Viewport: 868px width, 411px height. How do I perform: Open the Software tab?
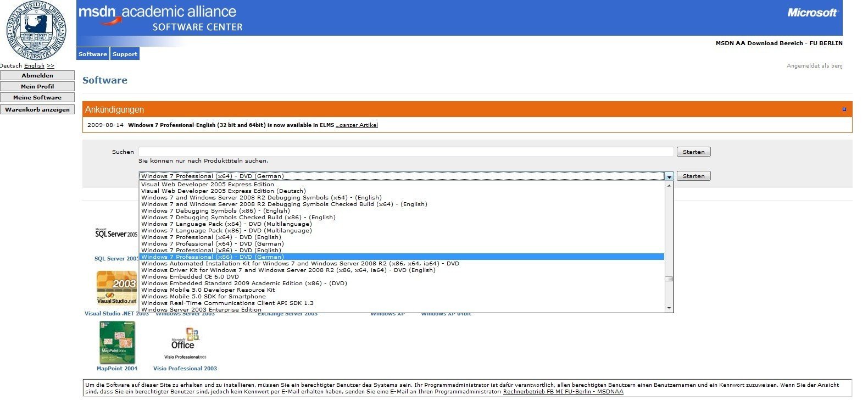pyautogui.click(x=93, y=54)
